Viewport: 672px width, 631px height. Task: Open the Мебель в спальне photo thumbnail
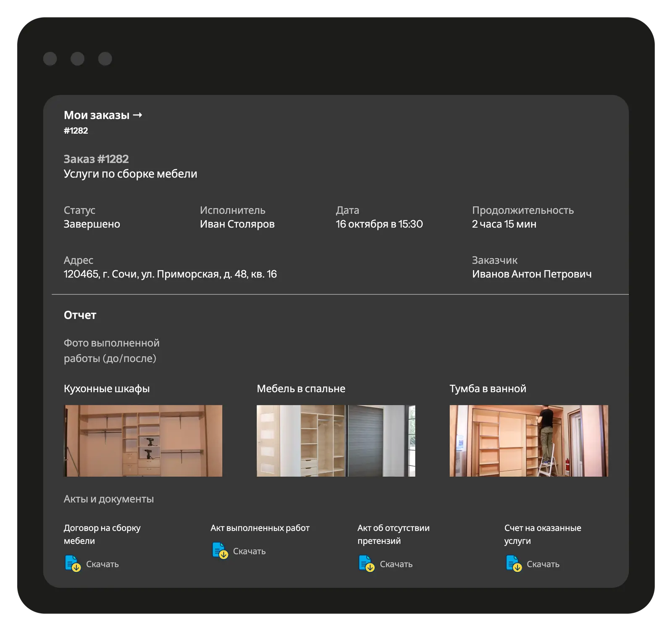(336, 441)
